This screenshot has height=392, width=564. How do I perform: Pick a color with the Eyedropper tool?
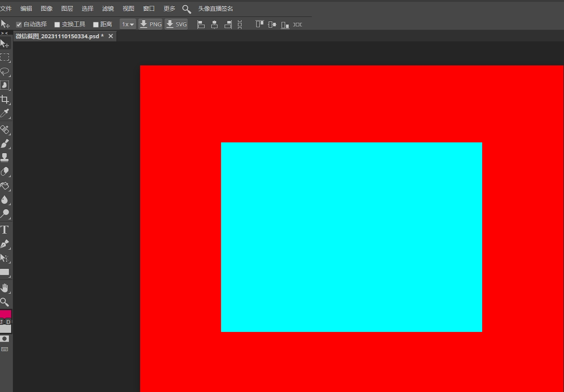click(x=5, y=113)
